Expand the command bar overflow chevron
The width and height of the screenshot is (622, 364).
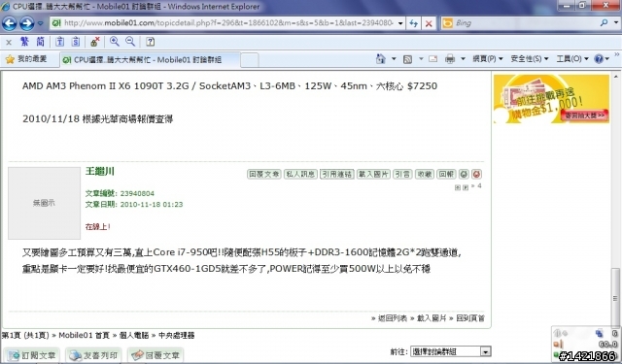(x=617, y=54)
